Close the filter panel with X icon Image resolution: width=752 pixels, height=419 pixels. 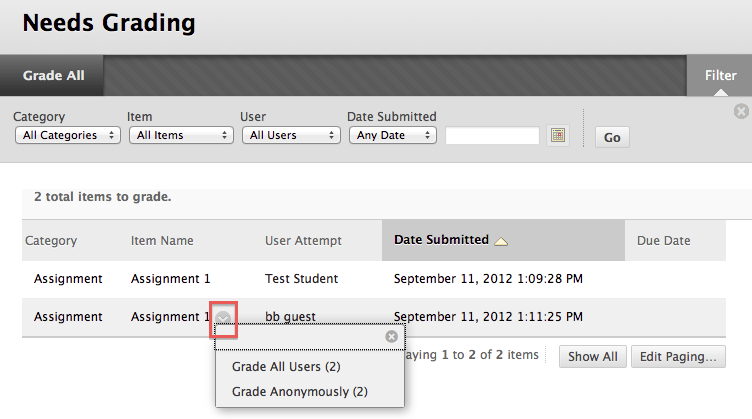(x=741, y=111)
